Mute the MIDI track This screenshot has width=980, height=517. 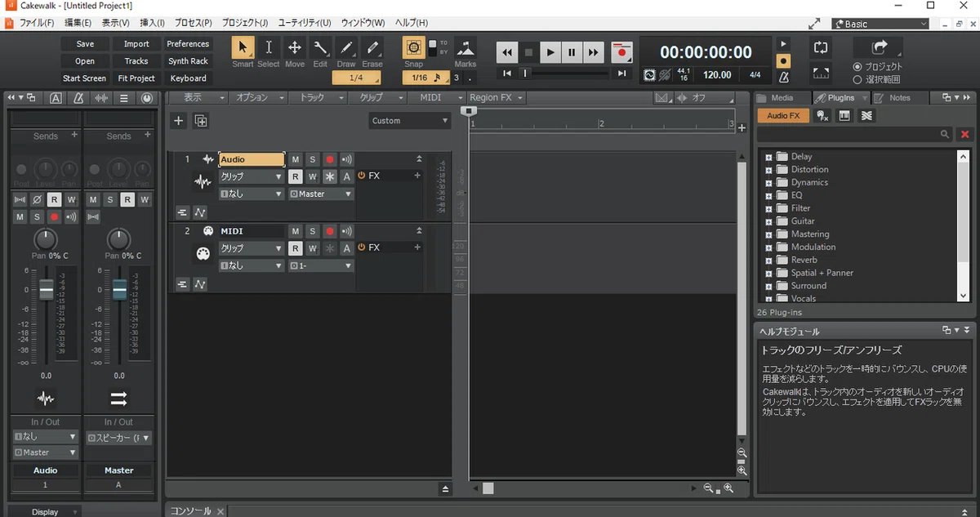point(295,231)
